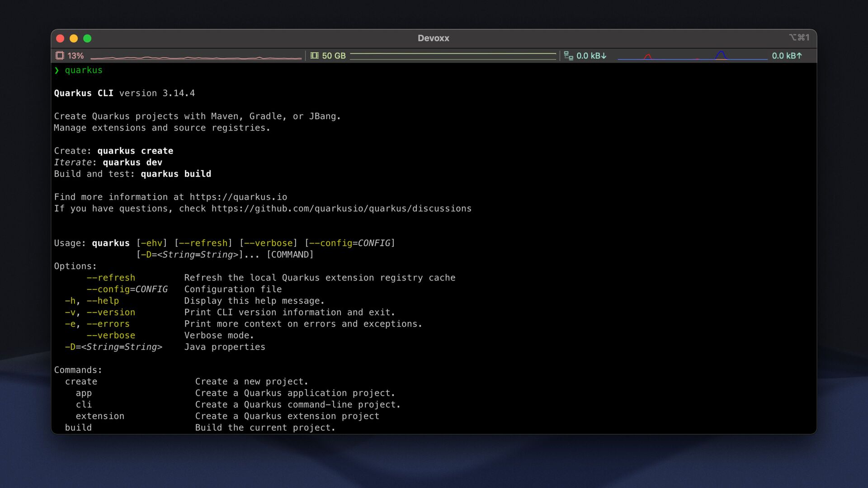Screen dimensions: 868x488
Task: Click the network throughput graph
Action: 692,56
